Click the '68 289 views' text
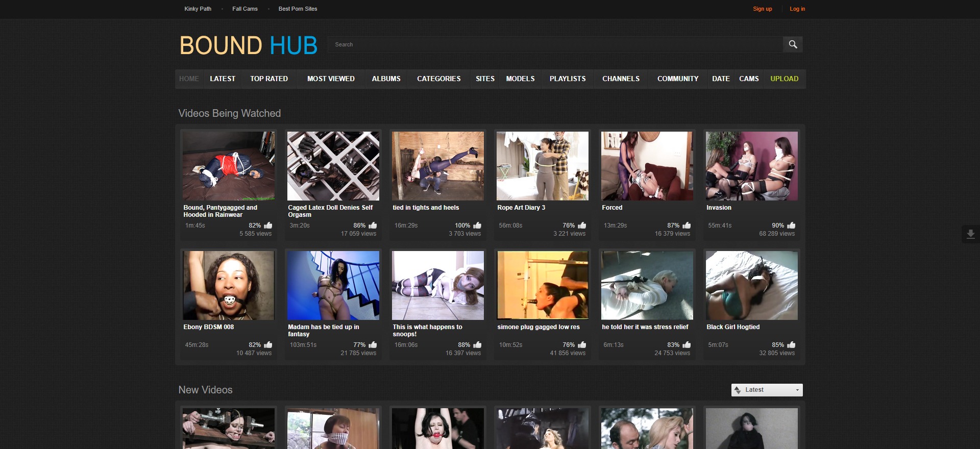The image size is (980, 449). tap(777, 234)
